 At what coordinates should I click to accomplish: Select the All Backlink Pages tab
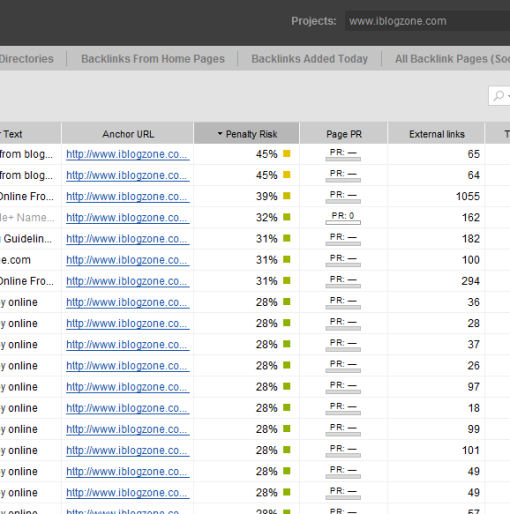point(452,59)
